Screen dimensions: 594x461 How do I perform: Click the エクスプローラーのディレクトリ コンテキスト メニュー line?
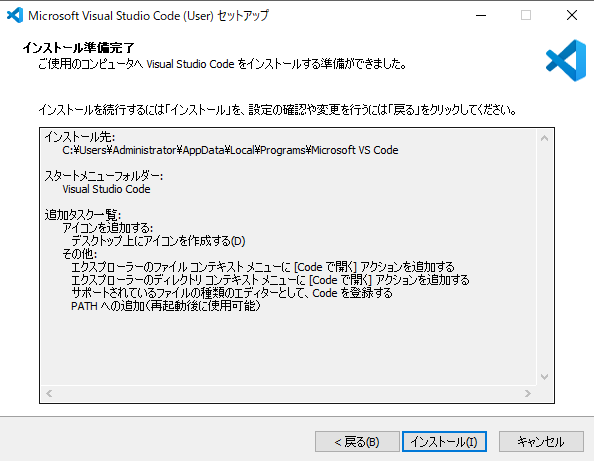[270, 280]
